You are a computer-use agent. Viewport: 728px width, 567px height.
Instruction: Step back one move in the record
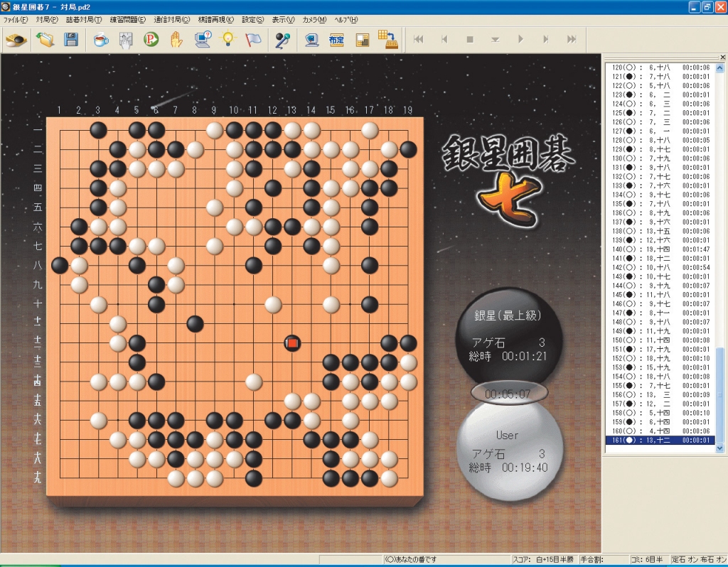(x=444, y=40)
